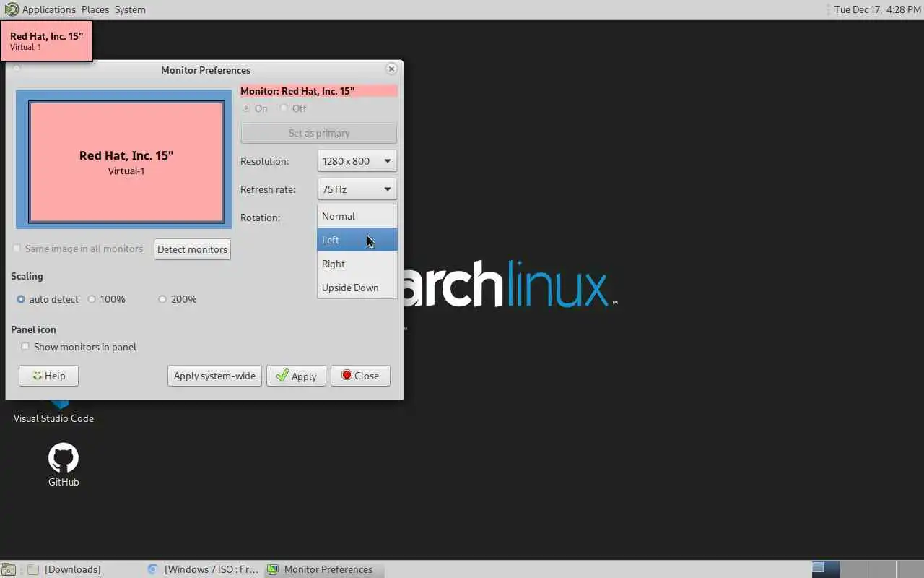Switch to Downloads window in taskbar

tap(72, 569)
